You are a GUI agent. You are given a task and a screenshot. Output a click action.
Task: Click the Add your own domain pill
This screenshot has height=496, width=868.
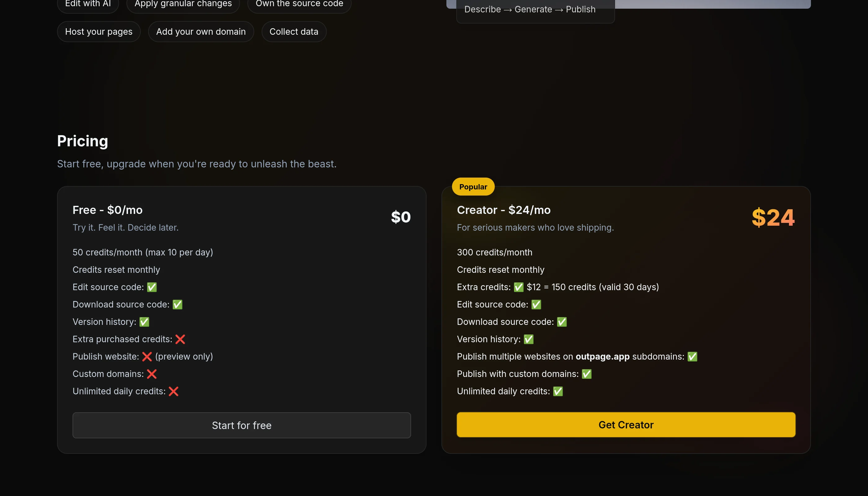(201, 32)
